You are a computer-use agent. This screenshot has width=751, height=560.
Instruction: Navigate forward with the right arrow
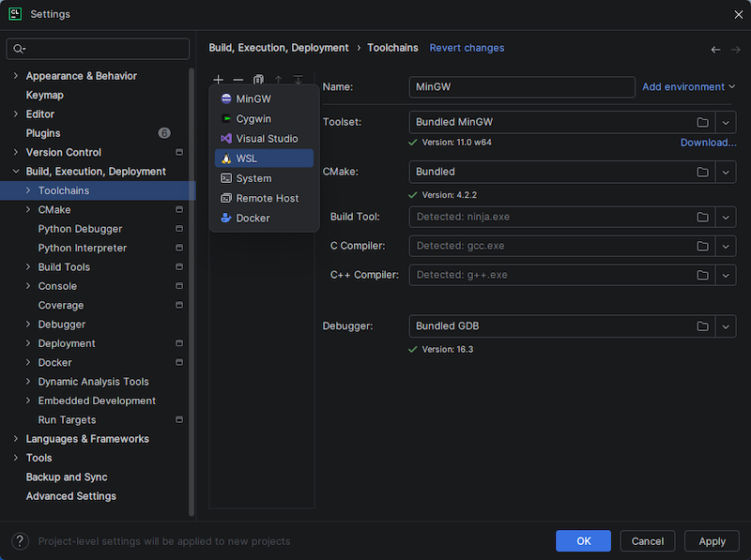click(735, 50)
